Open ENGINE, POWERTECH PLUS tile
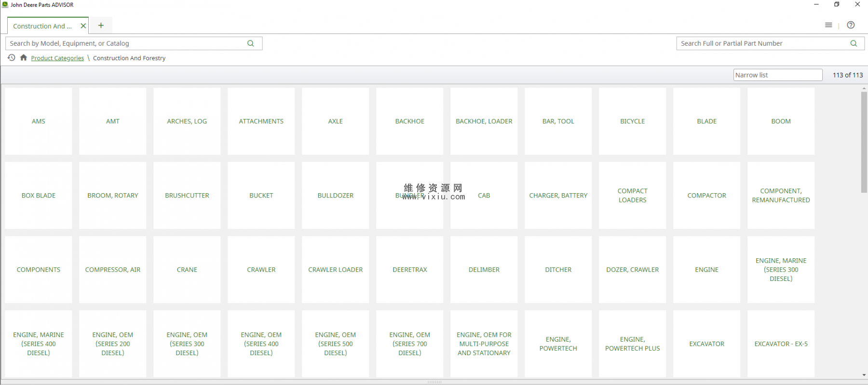This screenshot has width=868, height=385. pyautogui.click(x=633, y=344)
